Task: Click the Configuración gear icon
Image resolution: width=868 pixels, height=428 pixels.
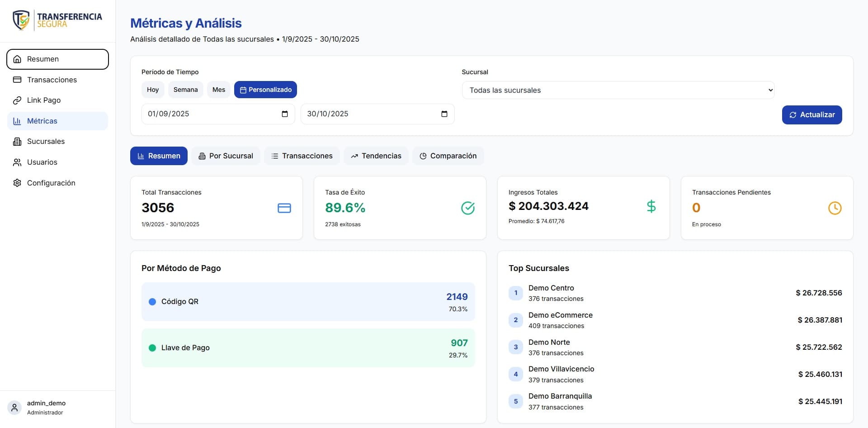Action: pyautogui.click(x=17, y=183)
